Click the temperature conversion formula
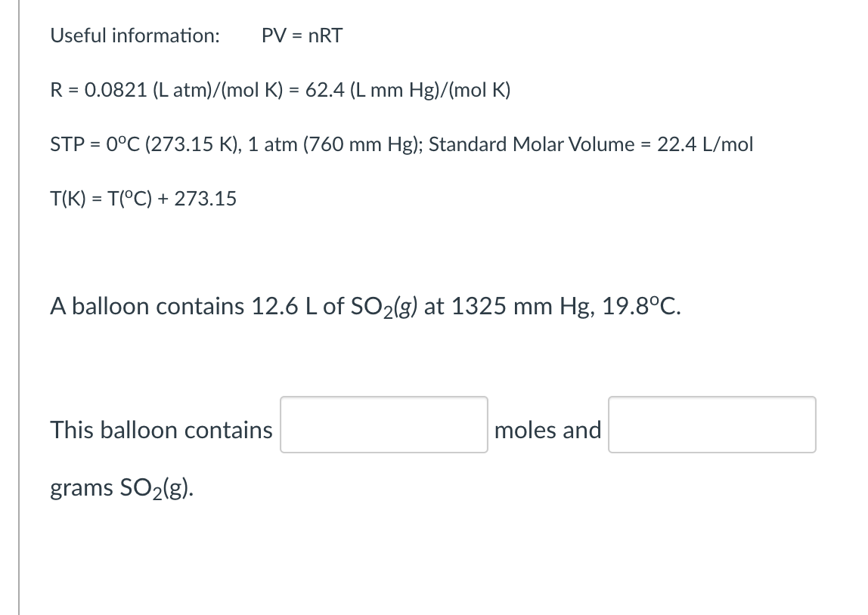This screenshot has height=615, width=868. (143, 199)
